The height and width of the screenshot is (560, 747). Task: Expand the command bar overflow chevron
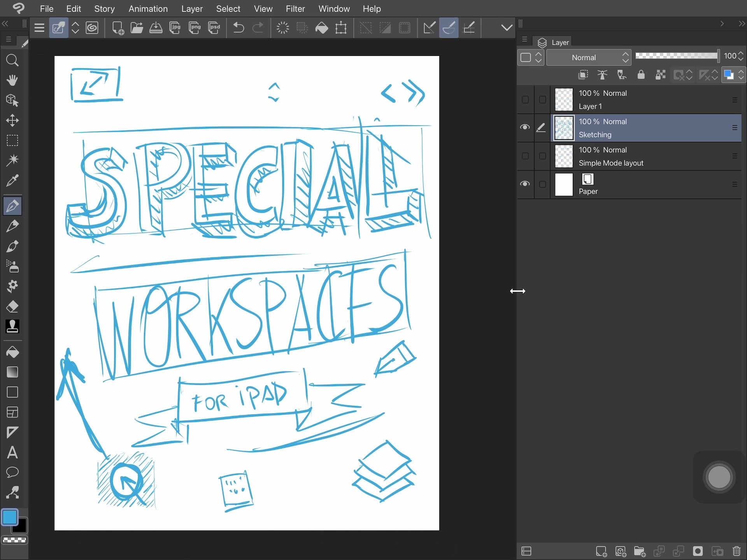tap(506, 28)
